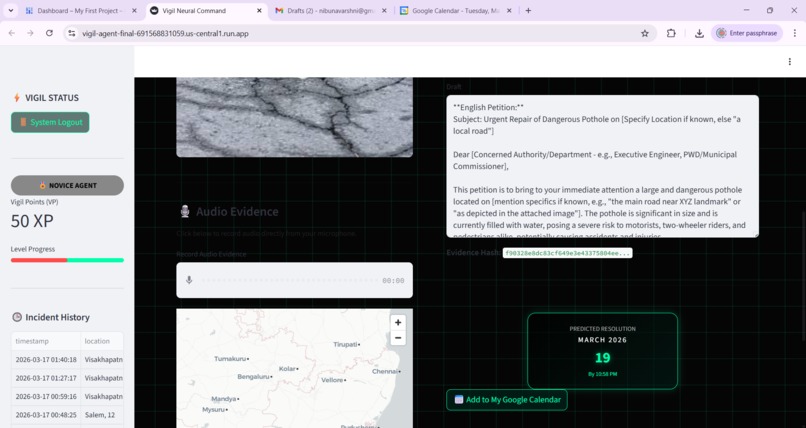Click Tumakuru label on the map
This screenshot has height=428, width=806.
click(231, 359)
